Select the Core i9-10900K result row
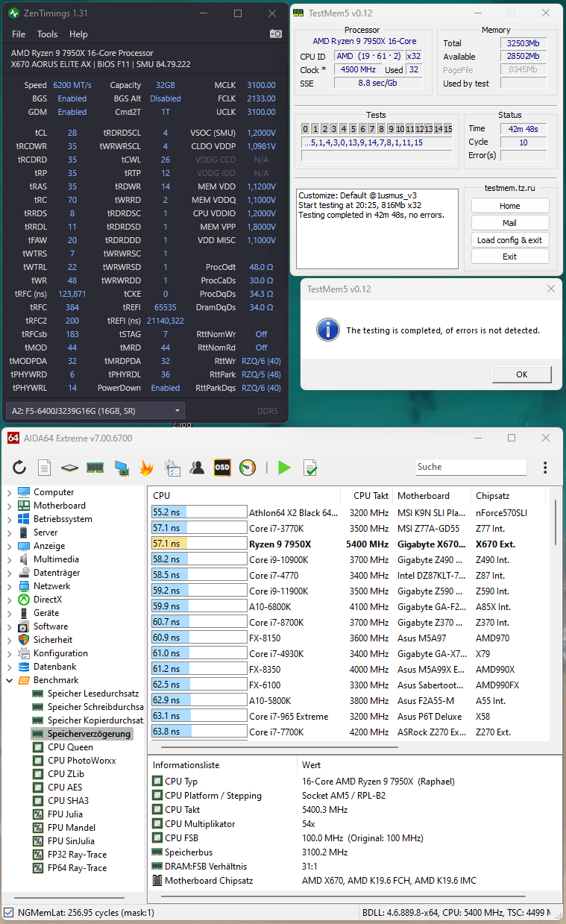Viewport: 566px width, 924px height. [349, 559]
